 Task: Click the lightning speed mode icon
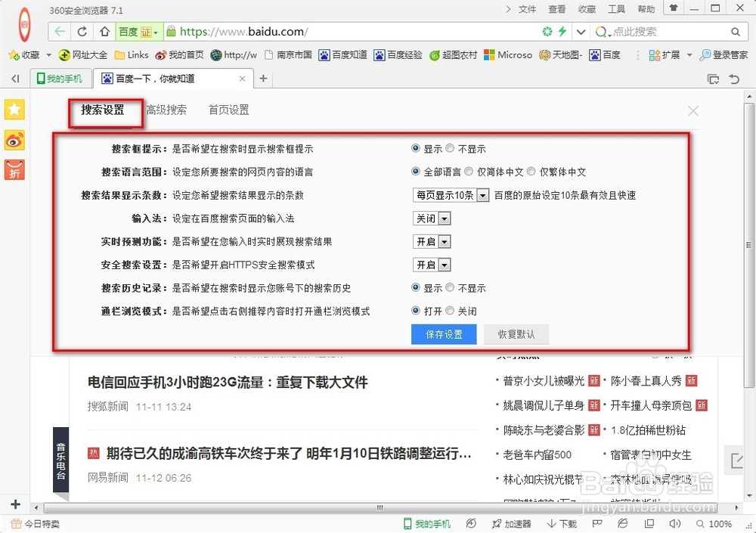coord(562,32)
